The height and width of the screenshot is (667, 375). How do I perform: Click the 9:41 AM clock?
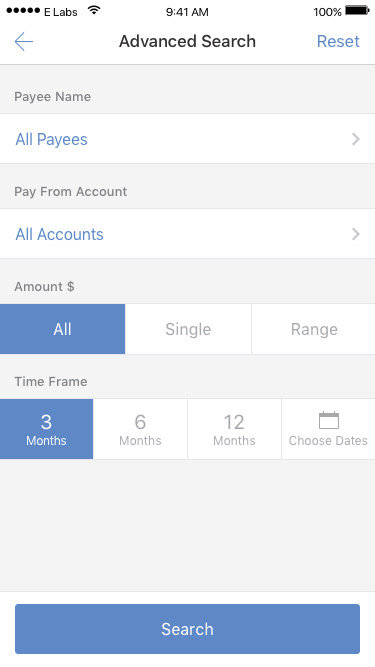point(187,12)
